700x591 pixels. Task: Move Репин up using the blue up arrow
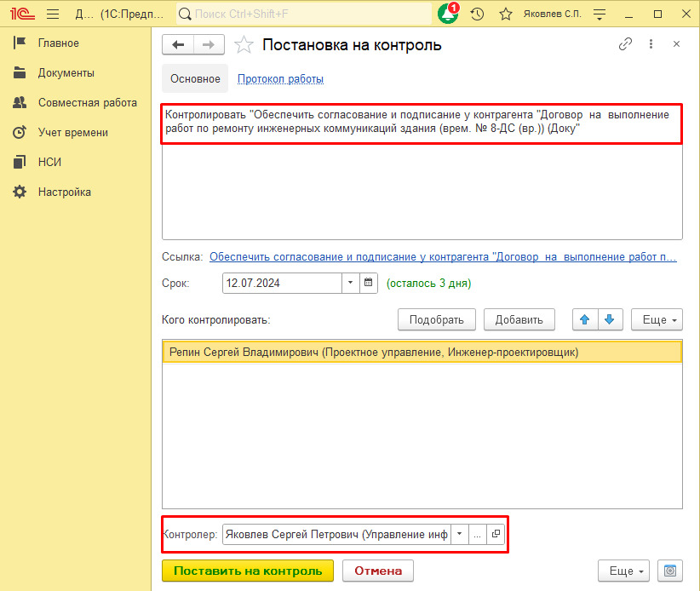pyautogui.click(x=583, y=319)
